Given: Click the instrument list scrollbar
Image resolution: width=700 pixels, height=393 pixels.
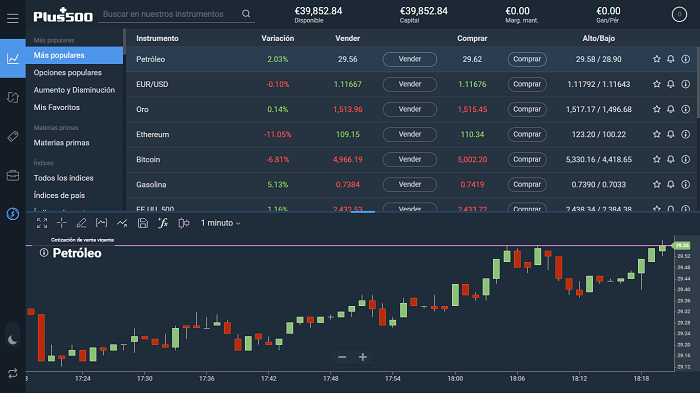Looking at the screenshot, I should (x=698, y=83).
